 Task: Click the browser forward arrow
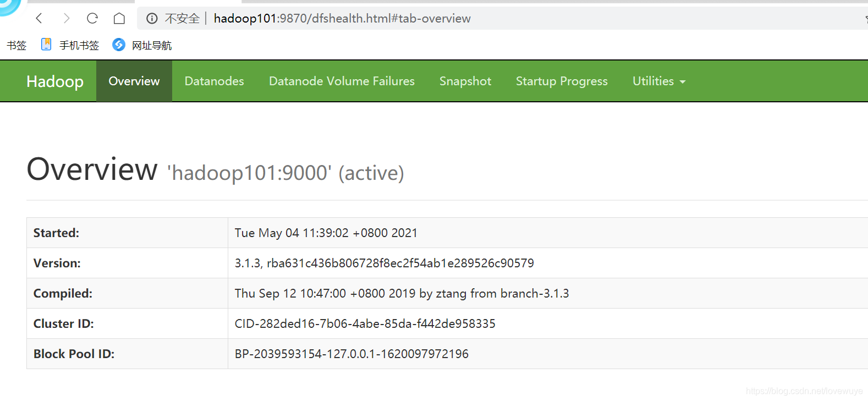click(66, 18)
